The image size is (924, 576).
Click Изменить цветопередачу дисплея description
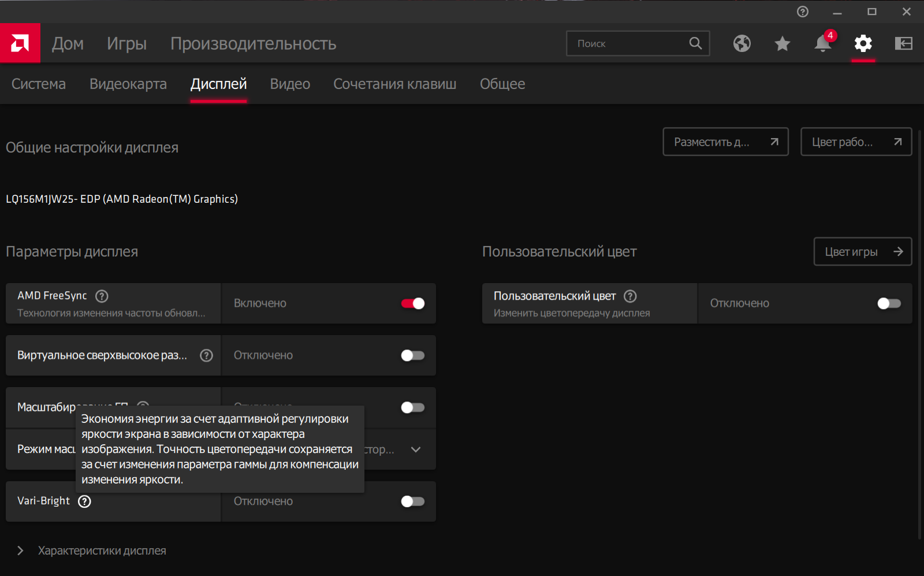point(572,313)
